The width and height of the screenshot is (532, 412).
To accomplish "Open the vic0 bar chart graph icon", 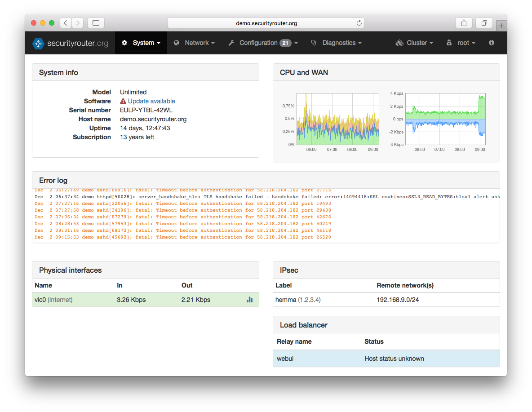I will point(250,300).
